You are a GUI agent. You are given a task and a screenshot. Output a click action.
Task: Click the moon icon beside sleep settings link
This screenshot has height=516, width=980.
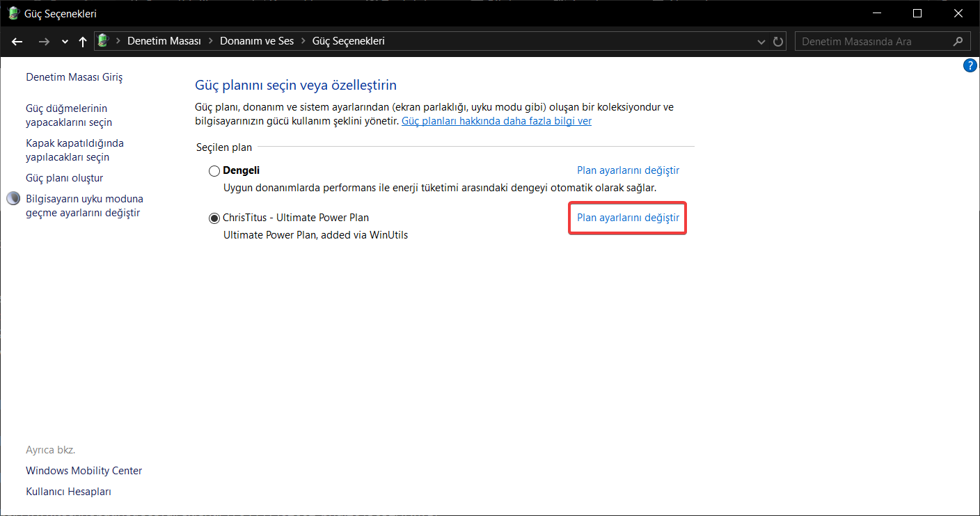pos(14,199)
